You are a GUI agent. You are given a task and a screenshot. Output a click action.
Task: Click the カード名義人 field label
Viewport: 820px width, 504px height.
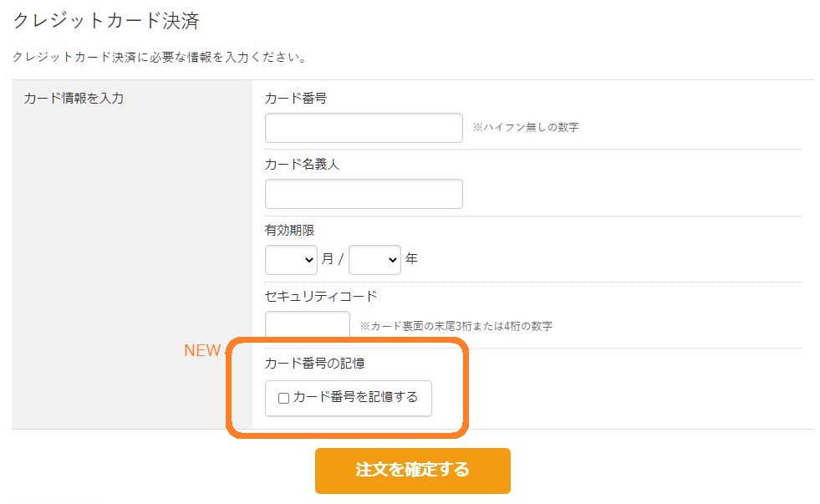[302, 164]
